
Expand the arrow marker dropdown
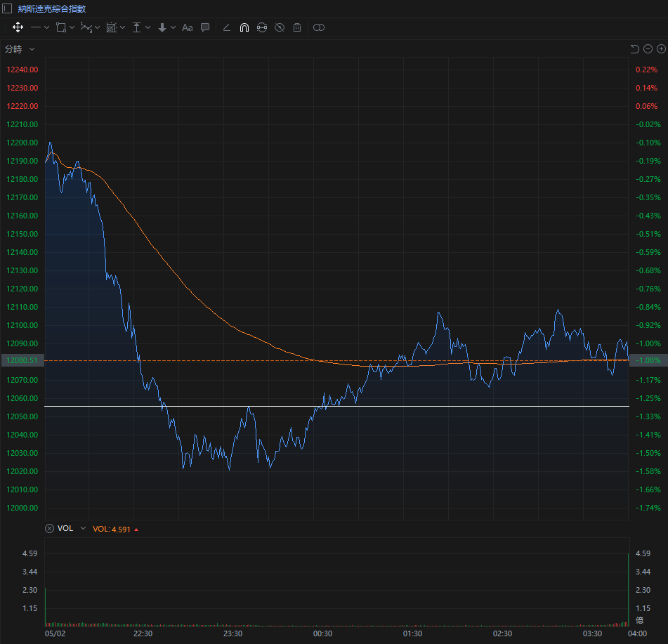pos(173,27)
